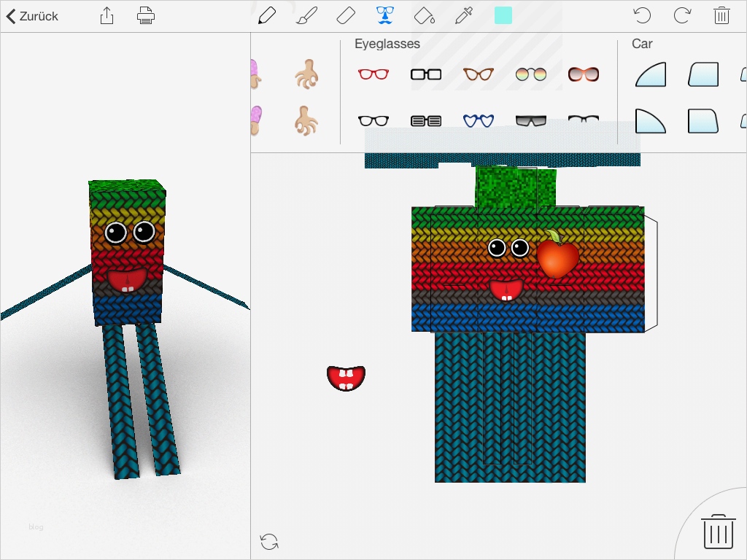The width and height of the screenshot is (747, 560).
Task: Select the Eraser tool
Action: click(346, 16)
